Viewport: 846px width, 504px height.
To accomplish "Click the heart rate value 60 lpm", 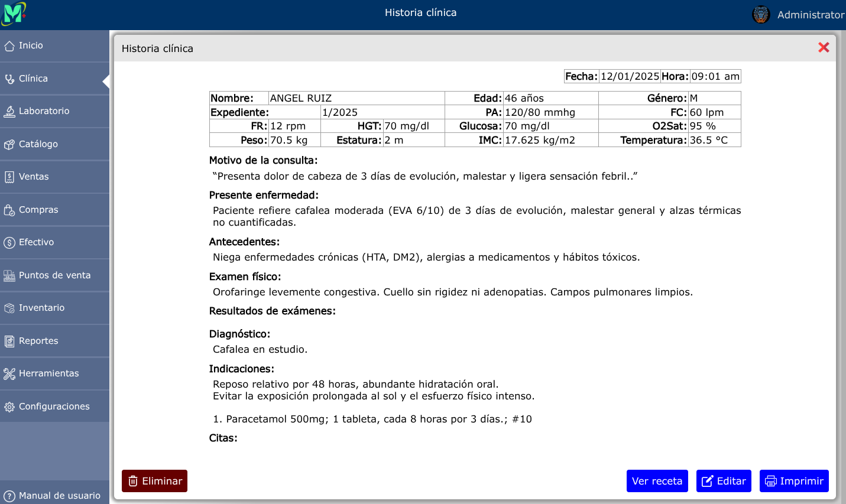I will (707, 112).
